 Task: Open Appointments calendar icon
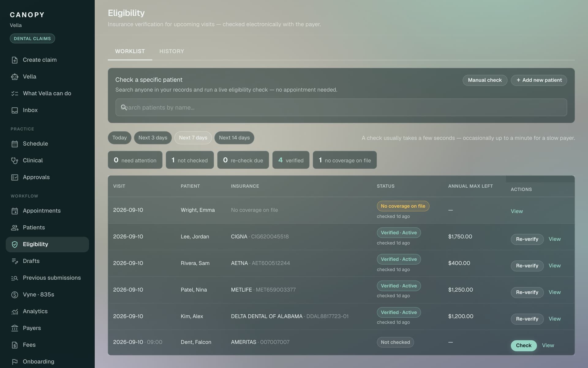tap(15, 211)
